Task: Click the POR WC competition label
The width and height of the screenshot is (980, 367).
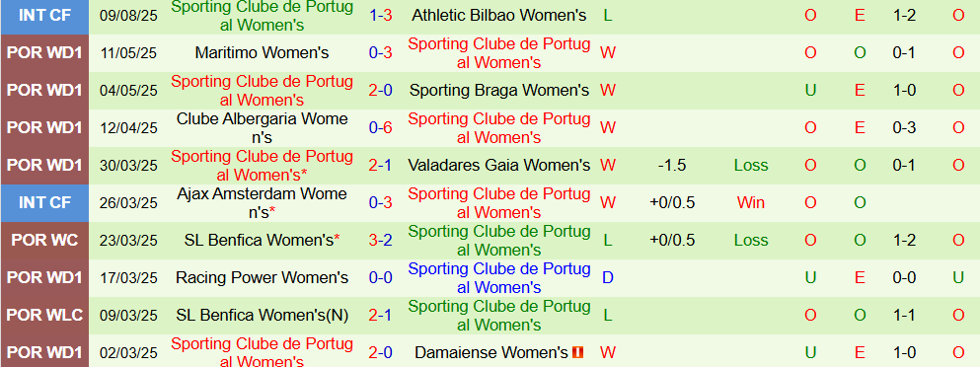Action: [45, 241]
